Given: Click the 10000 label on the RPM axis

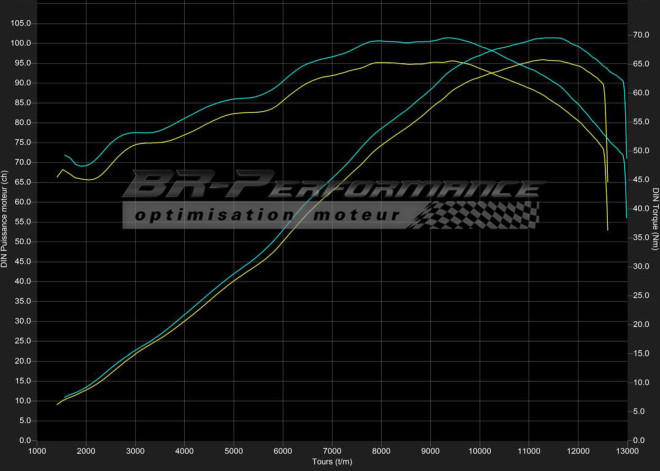Looking at the screenshot, I should coord(479,451).
